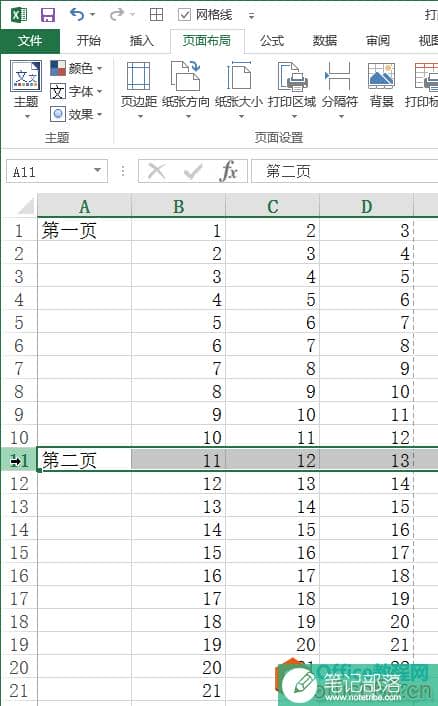
Task: Confirm the entry with the checkmark button
Action: [x=193, y=172]
